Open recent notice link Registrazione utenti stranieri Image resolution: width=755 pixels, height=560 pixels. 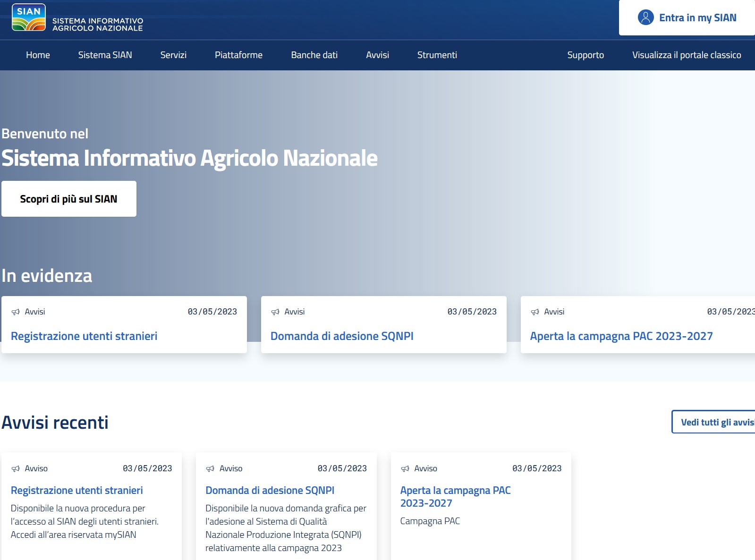(x=76, y=490)
